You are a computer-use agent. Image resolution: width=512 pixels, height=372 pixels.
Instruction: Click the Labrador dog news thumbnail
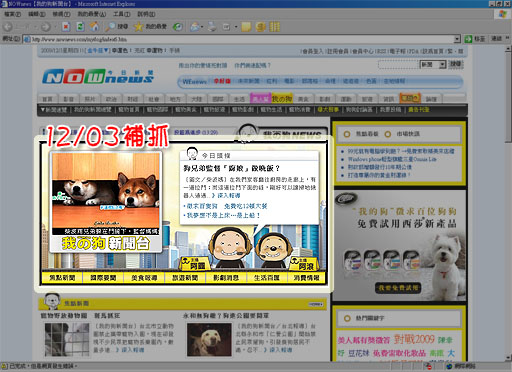(209, 340)
